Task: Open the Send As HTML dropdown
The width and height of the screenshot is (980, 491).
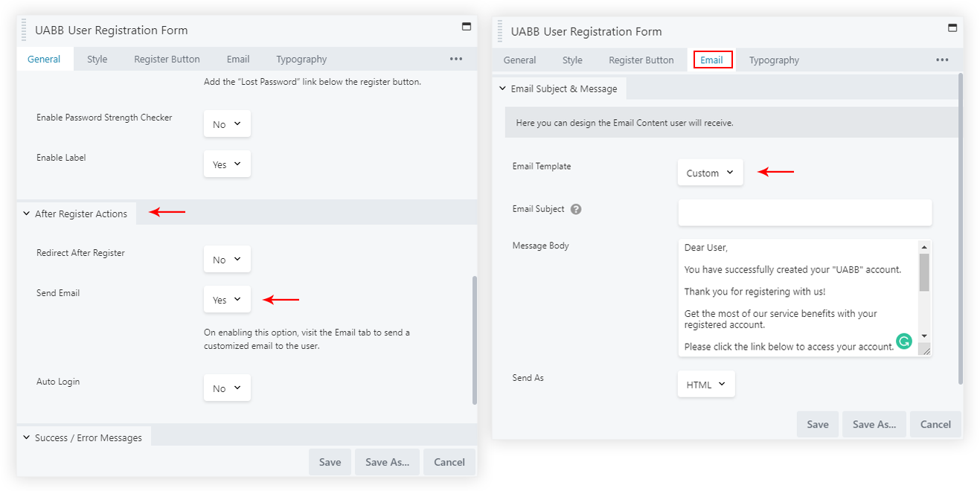Action: [x=706, y=385]
